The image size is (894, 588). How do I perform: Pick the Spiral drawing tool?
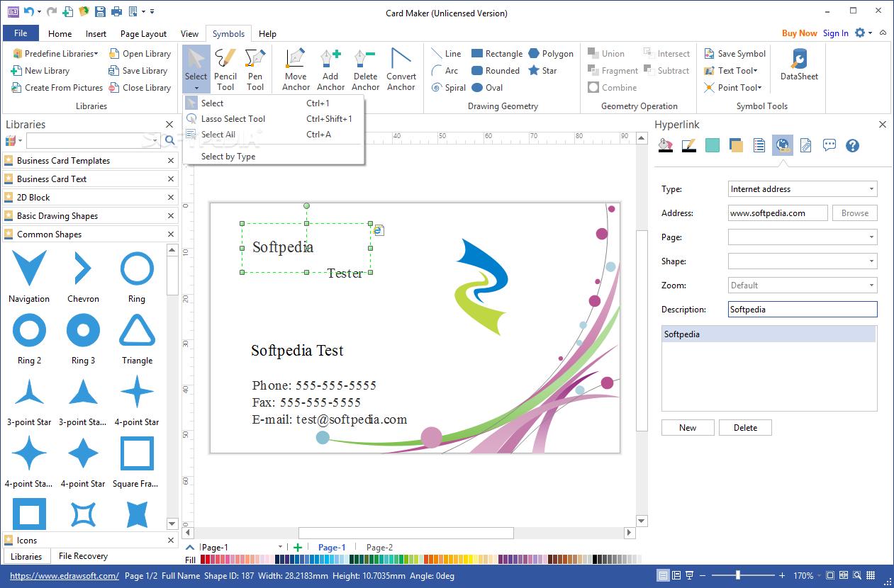449,88
